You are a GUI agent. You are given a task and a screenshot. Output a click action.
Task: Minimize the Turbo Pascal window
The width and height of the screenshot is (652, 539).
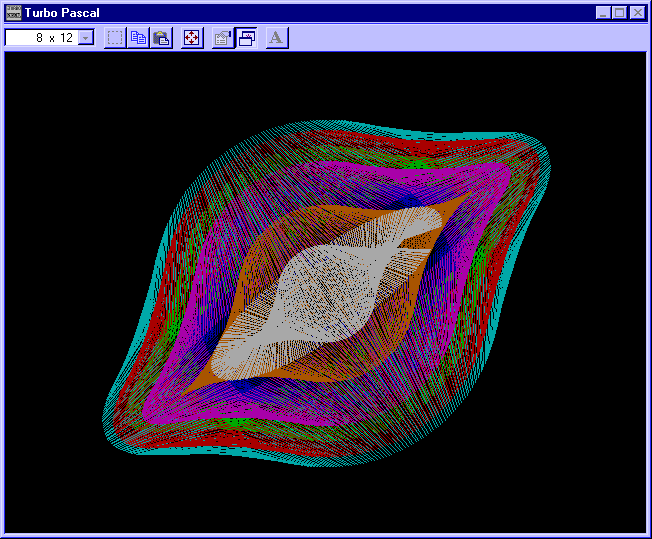[603, 13]
